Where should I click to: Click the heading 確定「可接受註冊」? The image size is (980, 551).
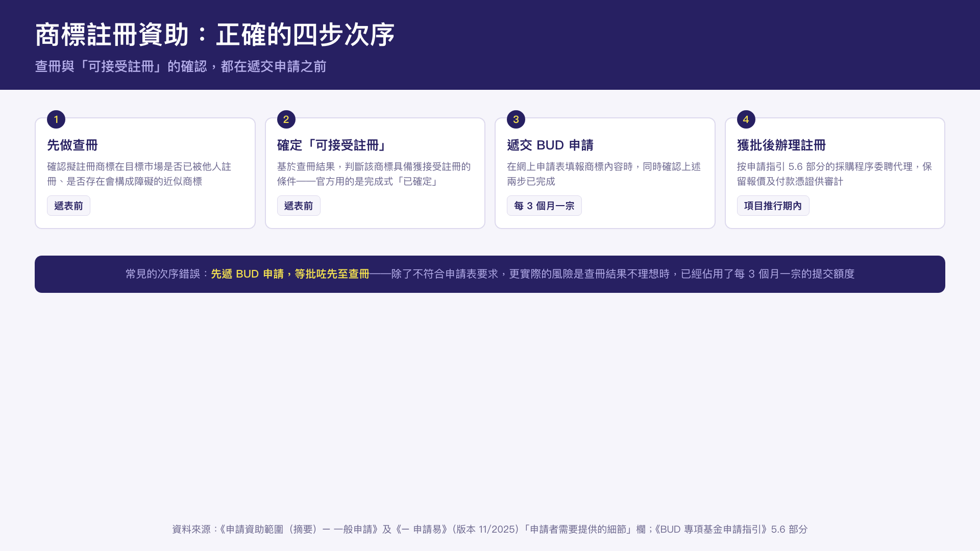pyautogui.click(x=333, y=145)
